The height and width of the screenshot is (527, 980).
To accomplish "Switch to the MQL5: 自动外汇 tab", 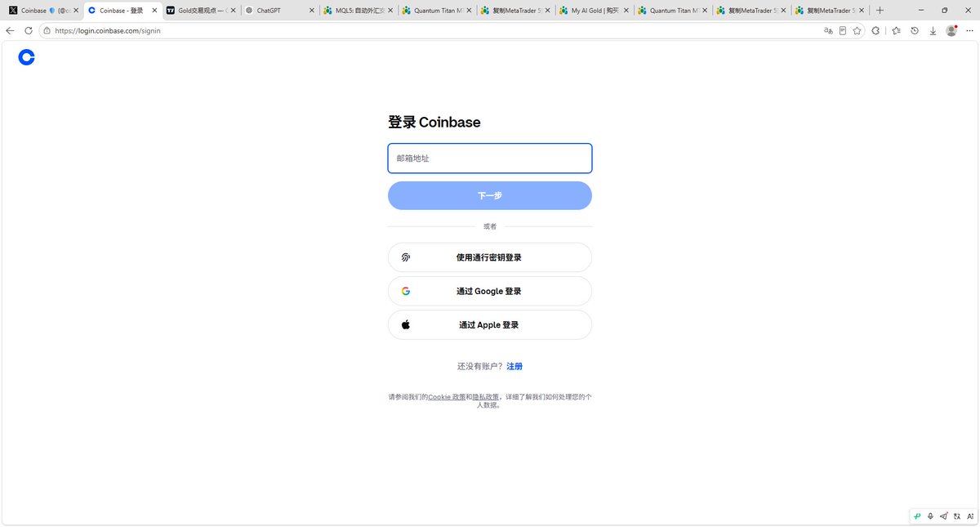I will (359, 11).
